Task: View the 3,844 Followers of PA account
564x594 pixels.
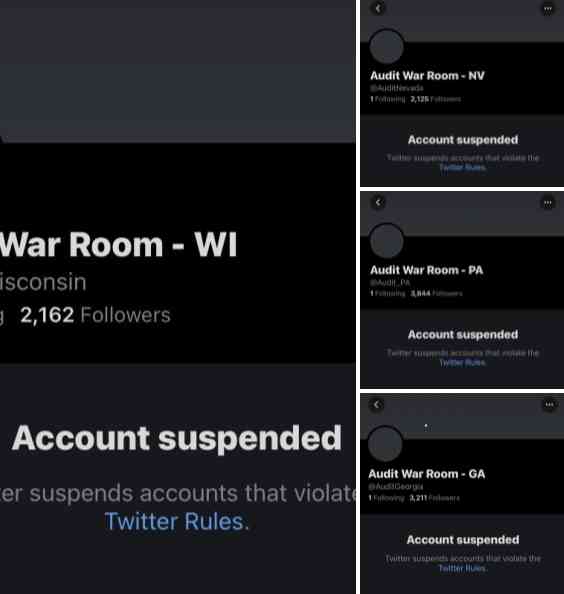Action: coord(437,294)
